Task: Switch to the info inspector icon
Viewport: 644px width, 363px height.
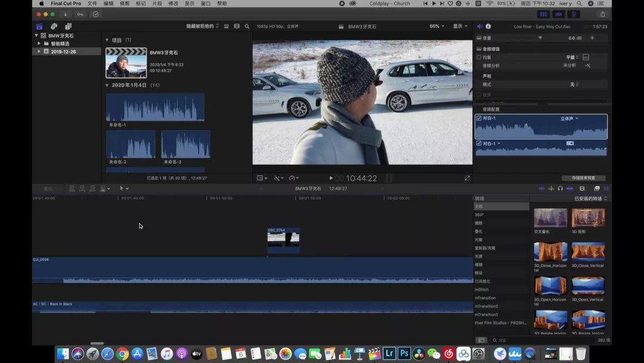Action: pos(488,26)
